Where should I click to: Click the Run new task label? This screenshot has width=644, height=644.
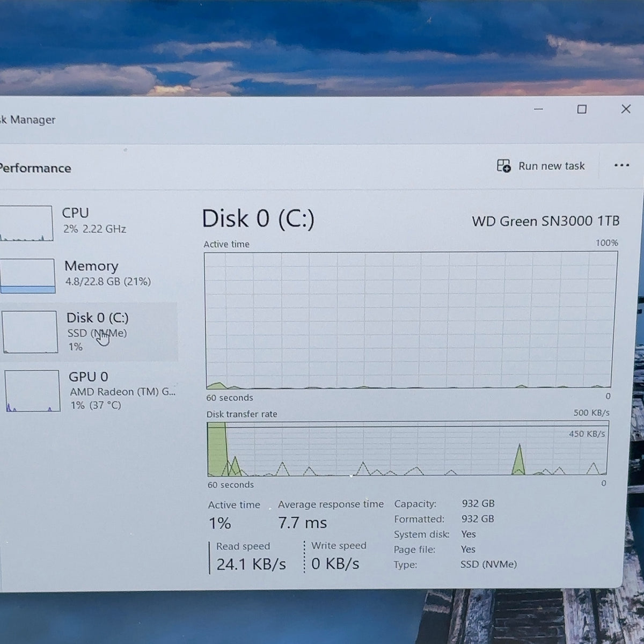[552, 166]
